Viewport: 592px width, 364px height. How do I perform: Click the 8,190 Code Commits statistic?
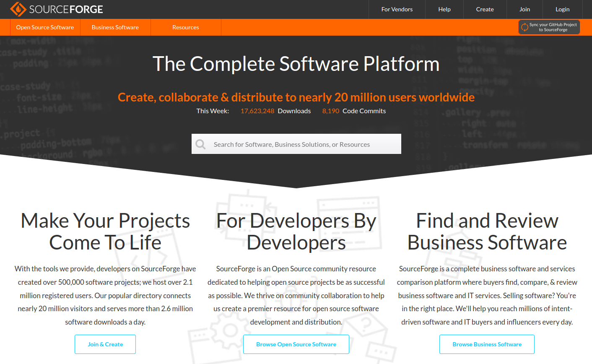click(354, 111)
